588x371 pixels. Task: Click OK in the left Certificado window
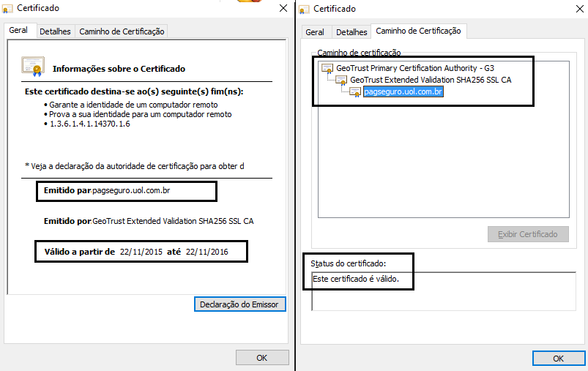tap(262, 358)
